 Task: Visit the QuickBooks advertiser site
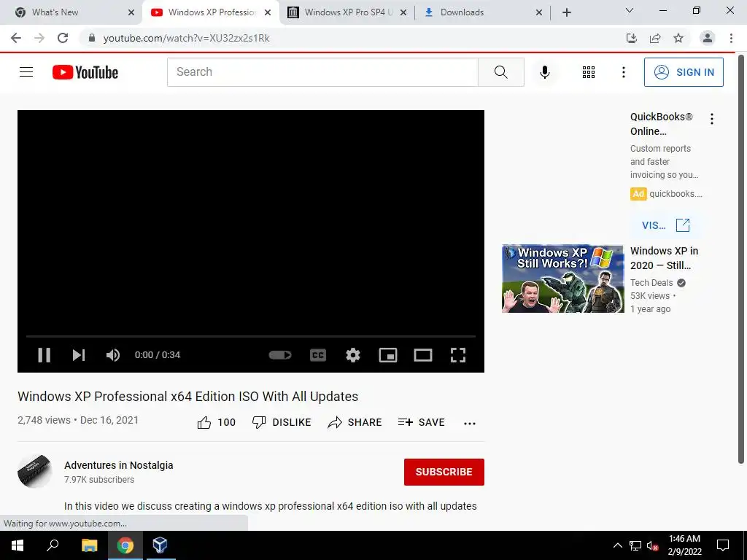(665, 225)
